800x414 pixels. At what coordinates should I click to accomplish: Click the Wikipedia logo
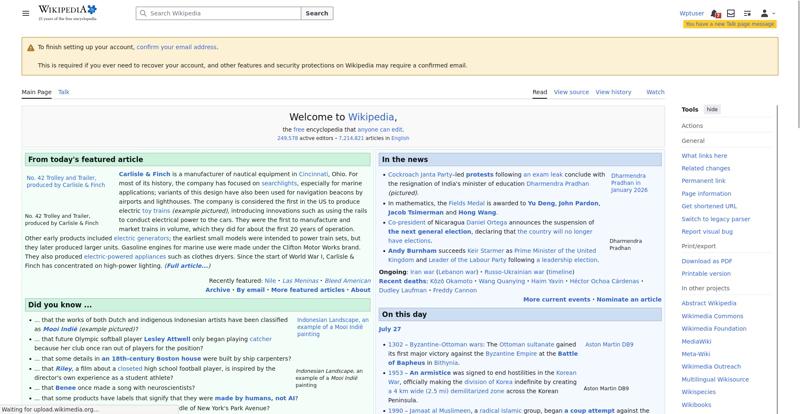point(67,13)
